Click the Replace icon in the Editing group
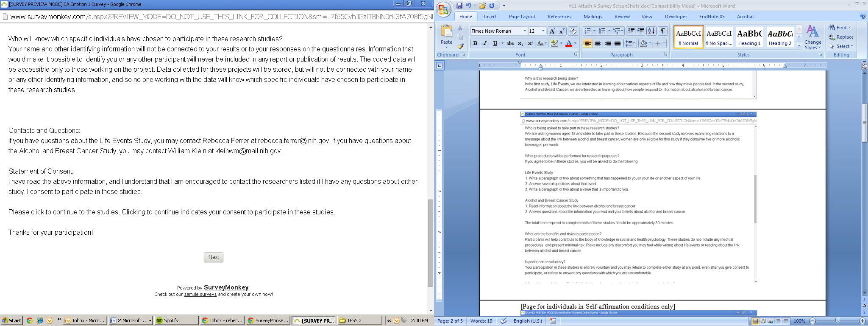Image resolution: width=868 pixels, height=326 pixels. click(832, 37)
